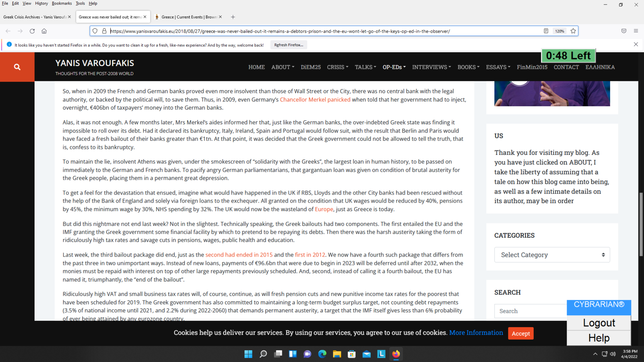Image resolution: width=644 pixels, height=362 pixels.
Task: Go to the Firefox home page icon
Action: tap(44, 31)
